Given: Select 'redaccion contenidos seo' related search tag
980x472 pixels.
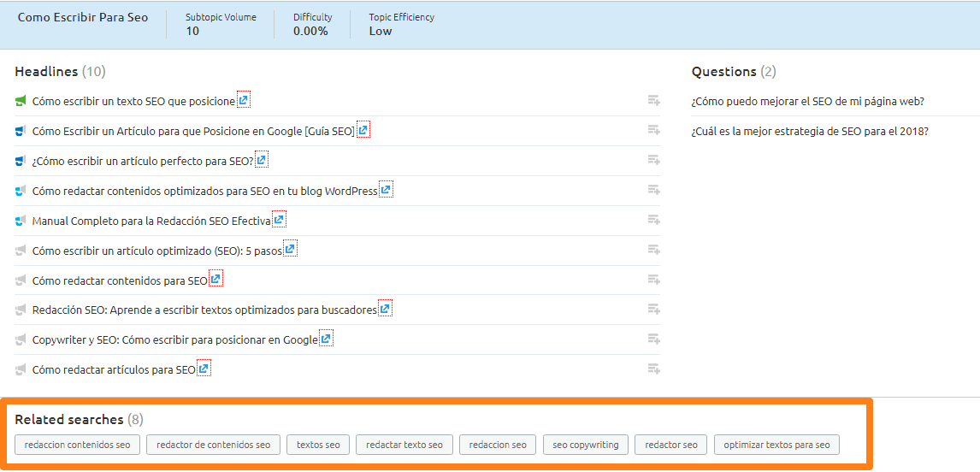Looking at the screenshot, I should pyautogui.click(x=77, y=445).
